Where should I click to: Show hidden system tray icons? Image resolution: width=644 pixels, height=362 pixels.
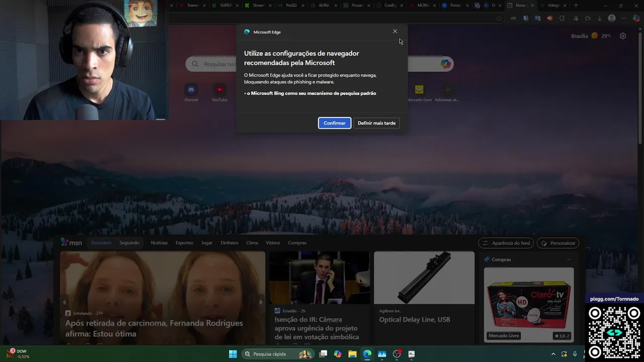click(553, 354)
